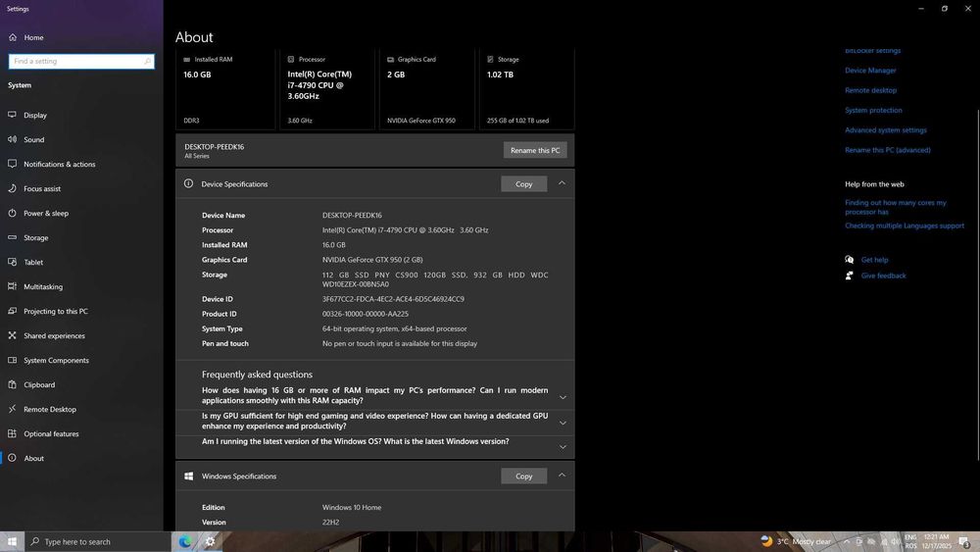This screenshot has width=980, height=552.
Task: Click the Installed RAM 16.0 GB card
Action: click(x=225, y=89)
